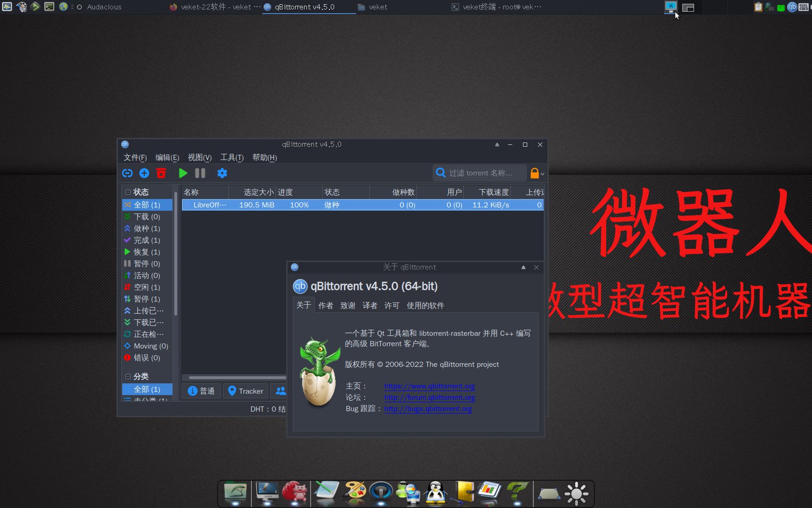Open qBittorrent options gear icon

[222, 173]
